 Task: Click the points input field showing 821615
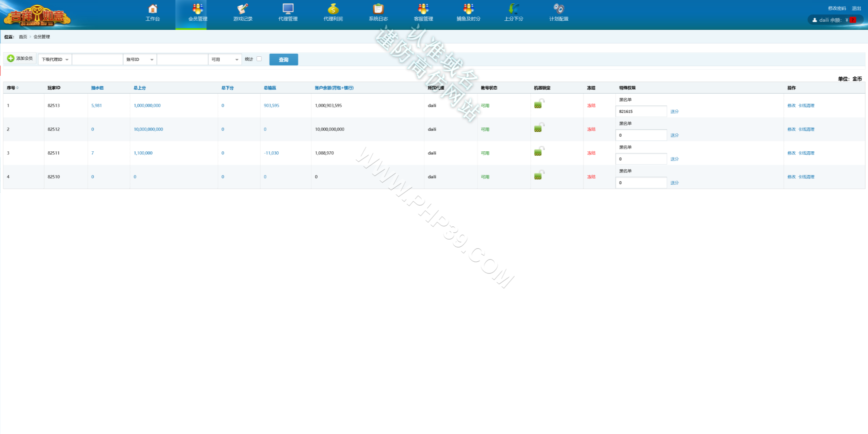(641, 111)
